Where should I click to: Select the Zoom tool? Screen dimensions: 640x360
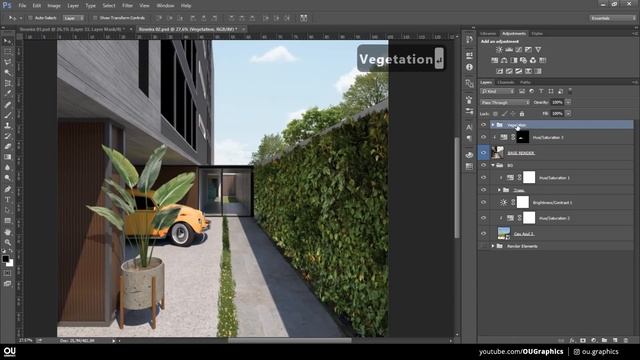point(7,242)
